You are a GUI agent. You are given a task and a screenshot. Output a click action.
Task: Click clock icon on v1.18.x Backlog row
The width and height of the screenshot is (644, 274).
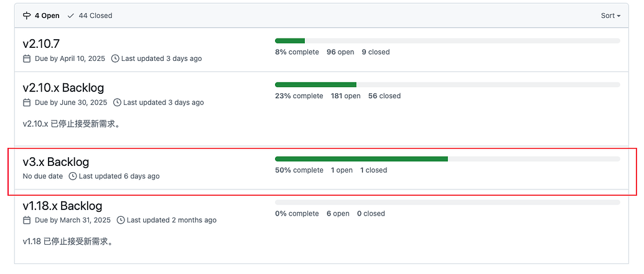pyautogui.click(x=120, y=220)
